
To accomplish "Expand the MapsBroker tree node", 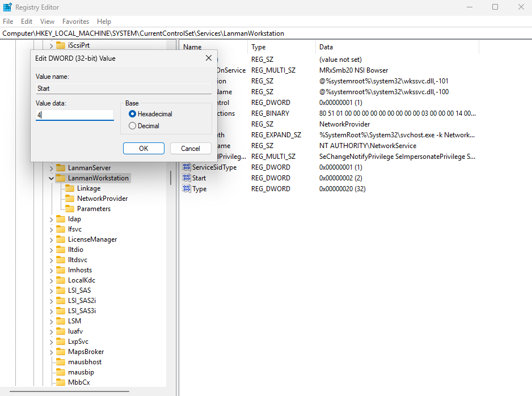I will (x=51, y=352).
